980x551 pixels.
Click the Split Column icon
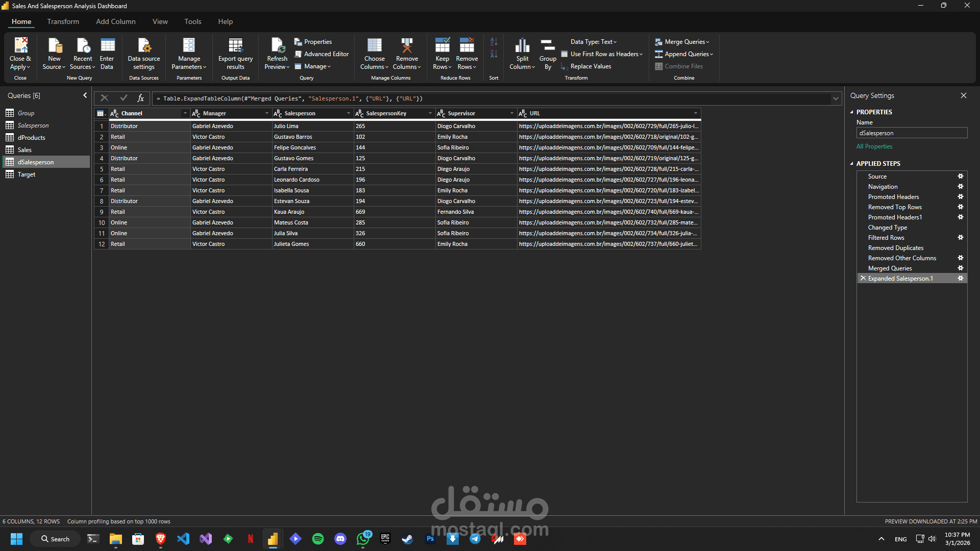coord(522,46)
